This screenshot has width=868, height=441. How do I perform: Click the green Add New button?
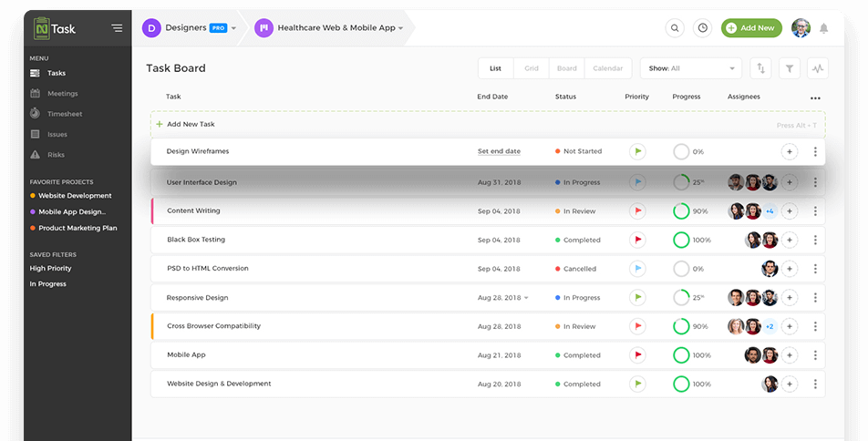(x=751, y=28)
